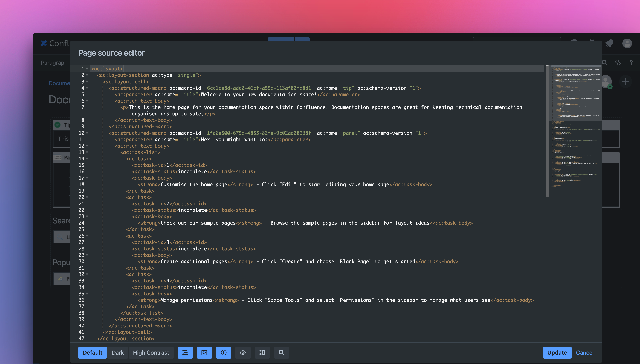640x364 pixels.
Task: Select the Dark theme option
Action: pos(118,353)
